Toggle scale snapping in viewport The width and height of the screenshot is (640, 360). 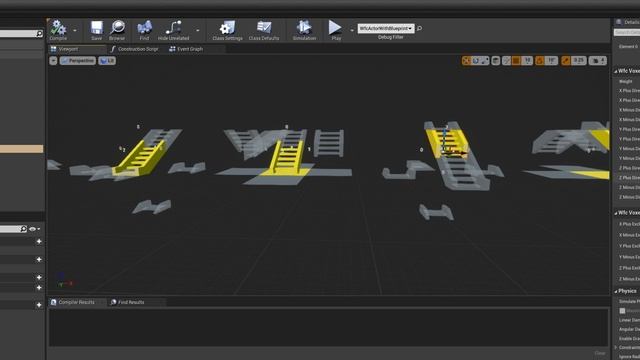(x=566, y=61)
